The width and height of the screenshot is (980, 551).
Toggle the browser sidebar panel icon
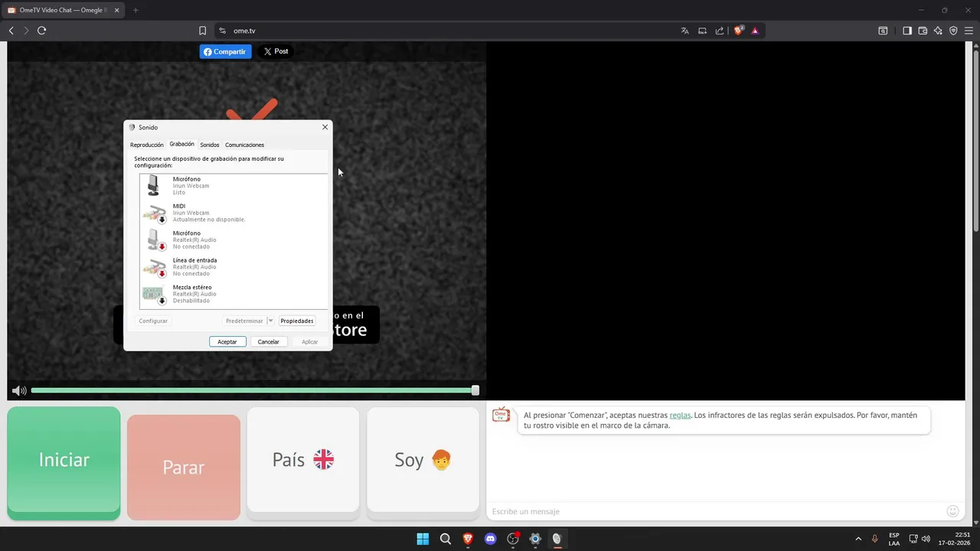pos(907,31)
